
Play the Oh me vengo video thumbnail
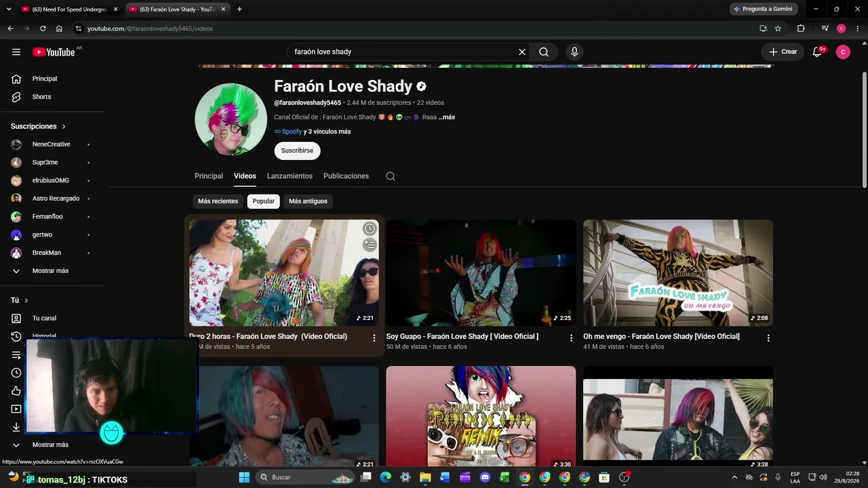pos(678,272)
